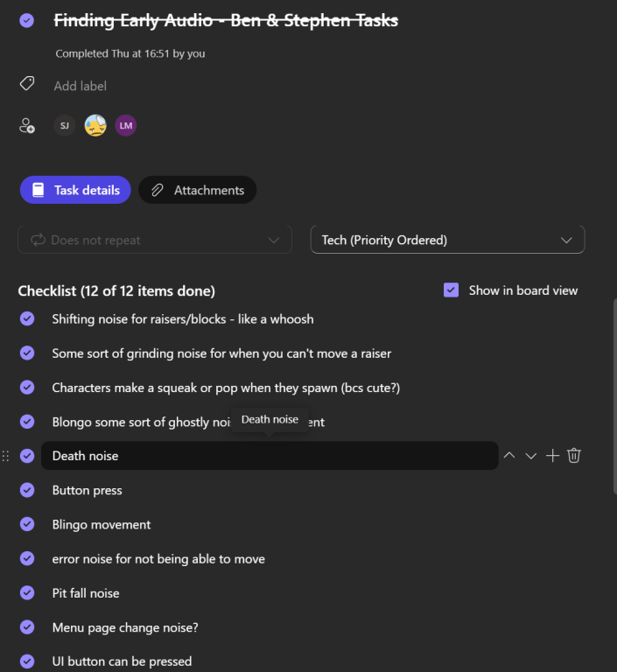Toggle task completion circle beside title
Screen dimensions: 617x672
click(x=26, y=20)
